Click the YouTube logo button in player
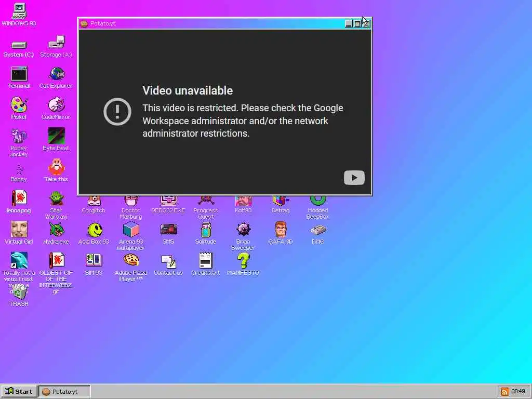Screen dimensions: 532x399 354,178
